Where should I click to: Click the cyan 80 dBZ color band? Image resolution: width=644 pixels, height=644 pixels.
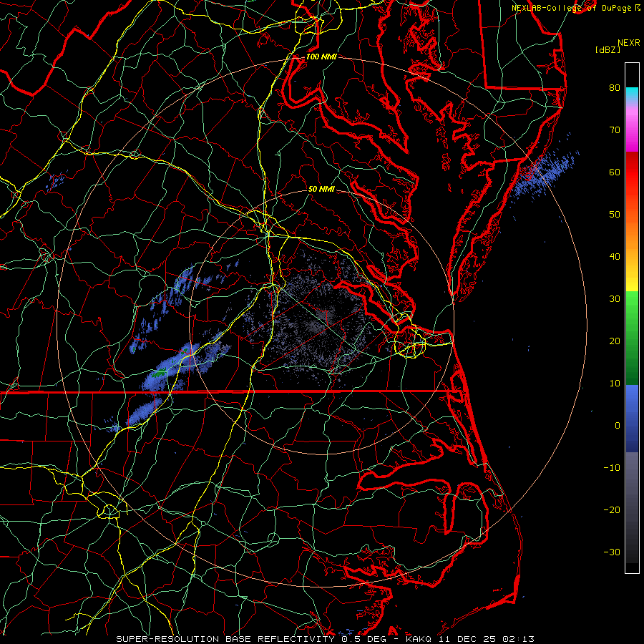coord(632,94)
